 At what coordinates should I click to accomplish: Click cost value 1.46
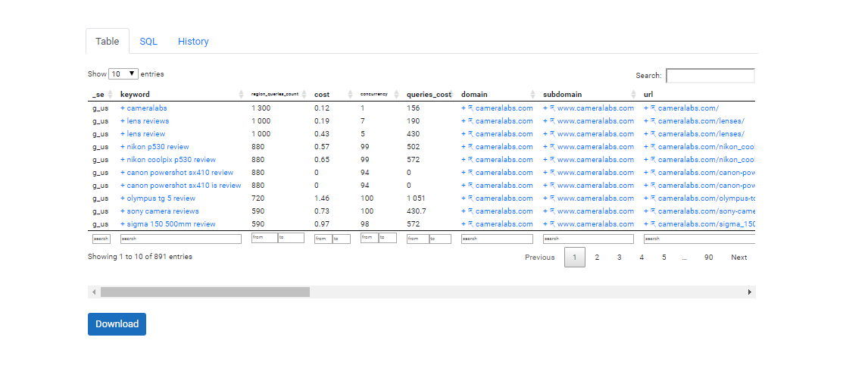pyautogui.click(x=322, y=198)
